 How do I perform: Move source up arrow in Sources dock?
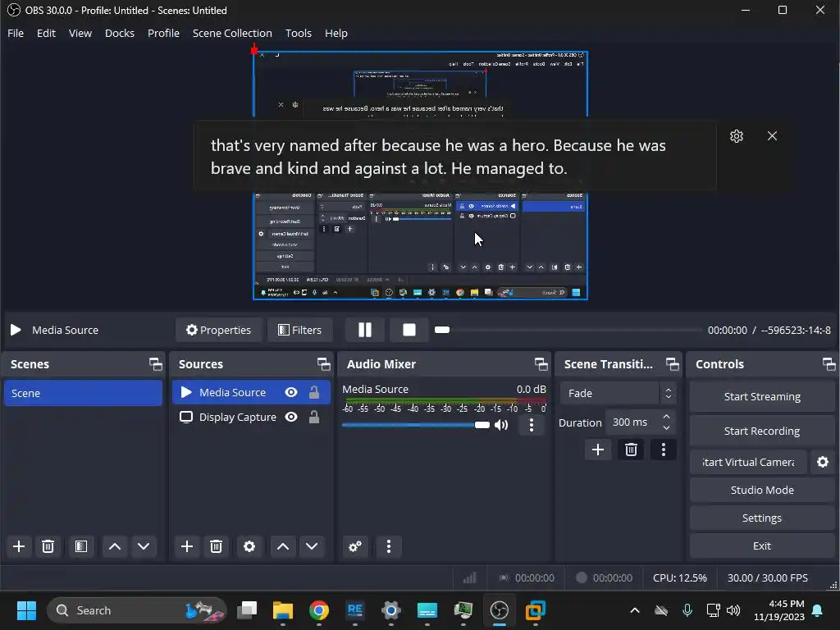click(x=283, y=546)
